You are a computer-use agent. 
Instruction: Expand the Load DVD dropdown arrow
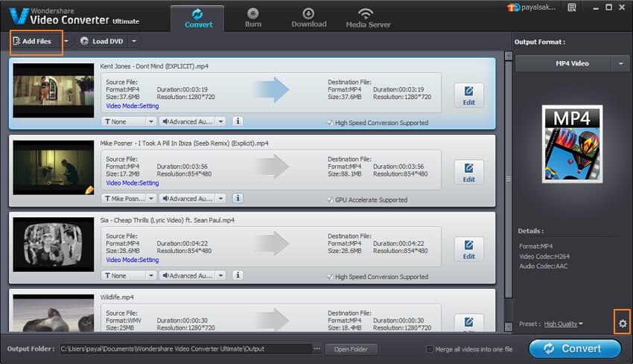(x=134, y=41)
